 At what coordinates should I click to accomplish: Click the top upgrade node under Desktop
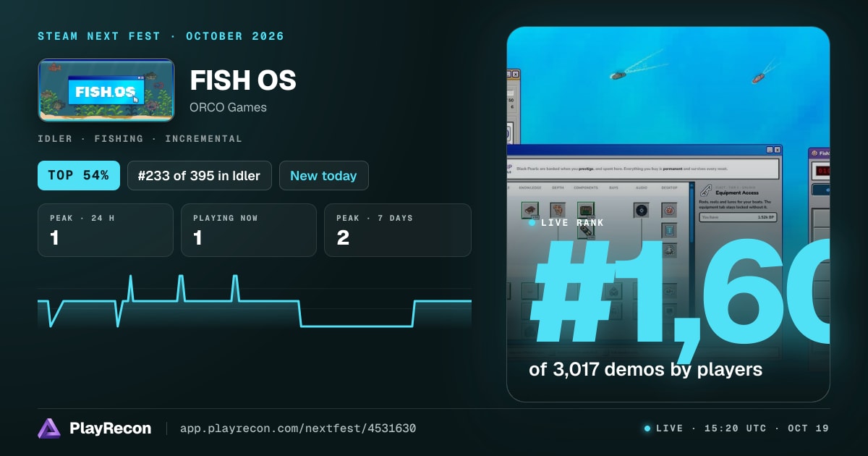click(x=669, y=210)
